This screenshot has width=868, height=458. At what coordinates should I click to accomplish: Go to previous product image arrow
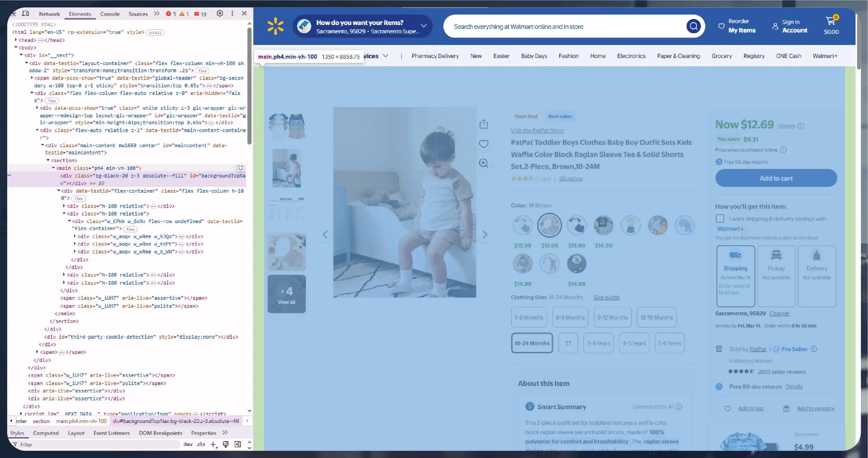pyautogui.click(x=325, y=234)
